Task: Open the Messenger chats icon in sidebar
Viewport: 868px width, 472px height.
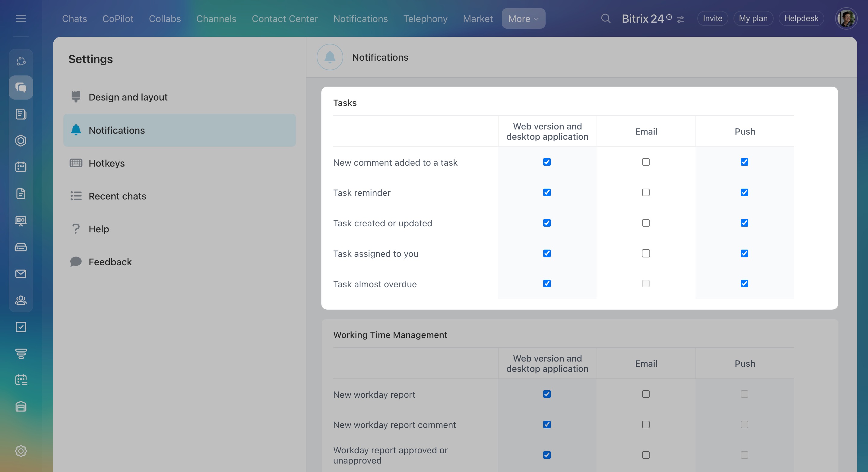Action: point(21,88)
